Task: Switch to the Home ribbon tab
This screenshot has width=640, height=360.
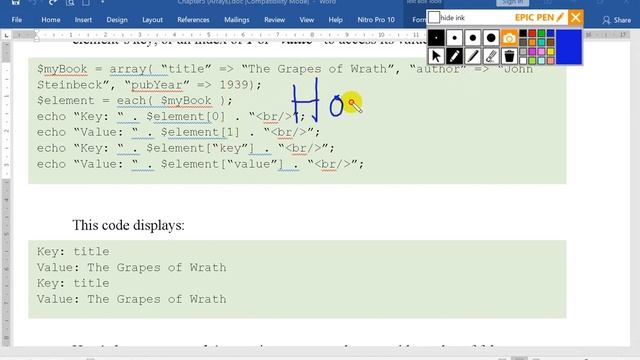Action: 51,20
